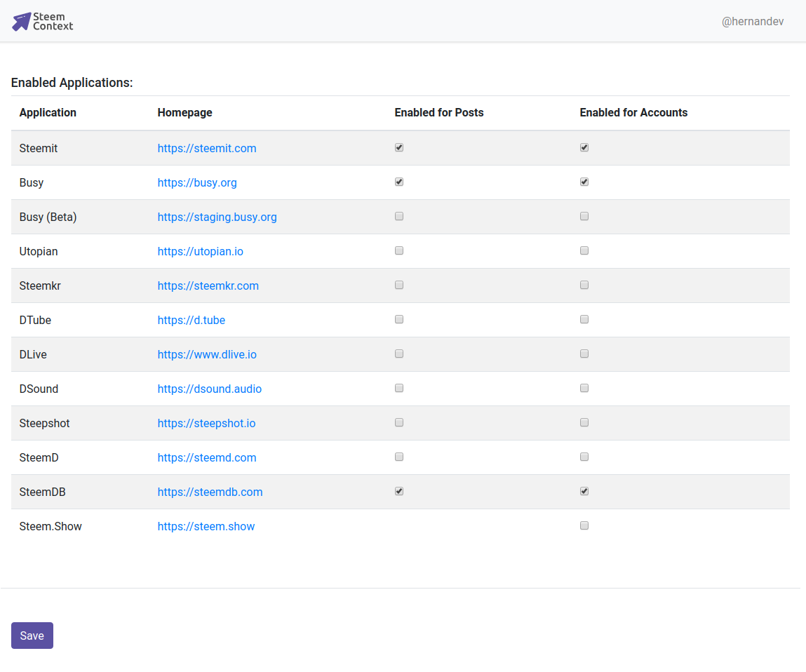Open the d.tube homepage link
Image resolution: width=806 pixels, height=672 pixels.
coord(191,321)
